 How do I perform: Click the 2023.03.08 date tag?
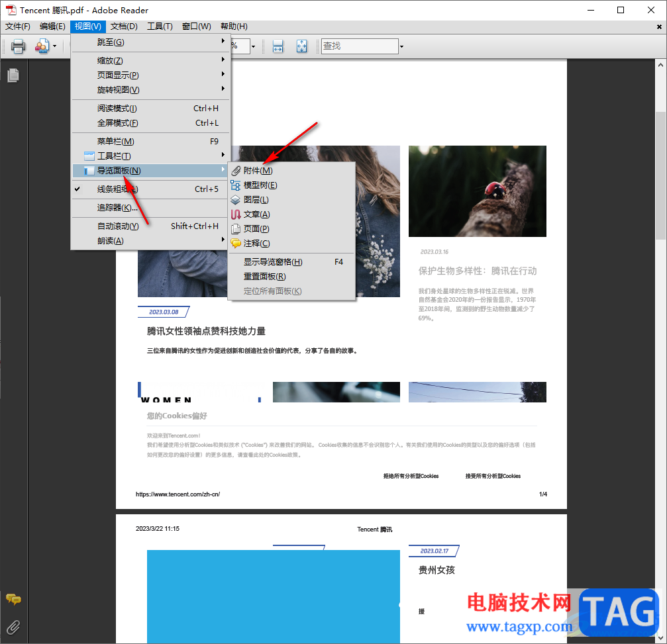tap(164, 312)
